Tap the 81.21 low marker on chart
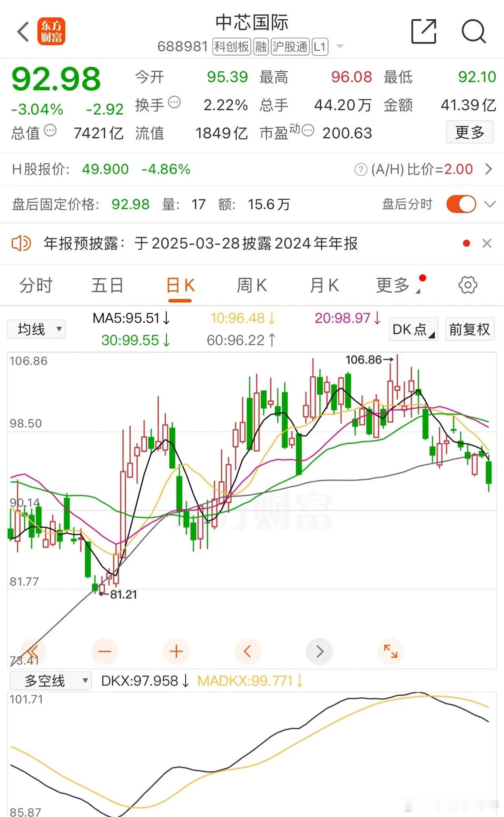Image resolution: width=504 pixels, height=817 pixels. click(x=118, y=594)
